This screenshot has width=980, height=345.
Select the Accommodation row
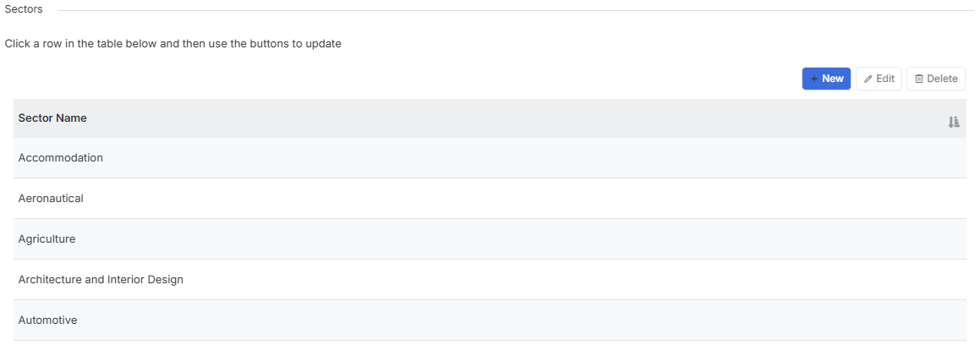click(x=490, y=157)
